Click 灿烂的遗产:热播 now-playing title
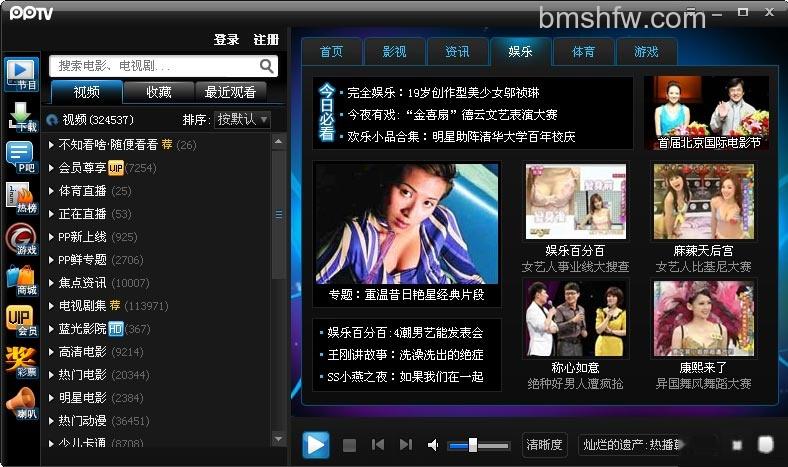Image resolution: width=788 pixels, height=467 pixels. click(x=632, y=445)
